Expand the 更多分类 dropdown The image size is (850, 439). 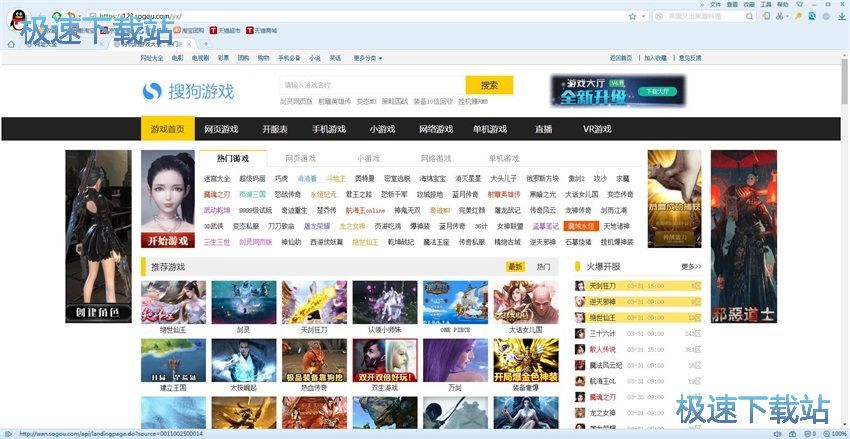coord(368,57)
